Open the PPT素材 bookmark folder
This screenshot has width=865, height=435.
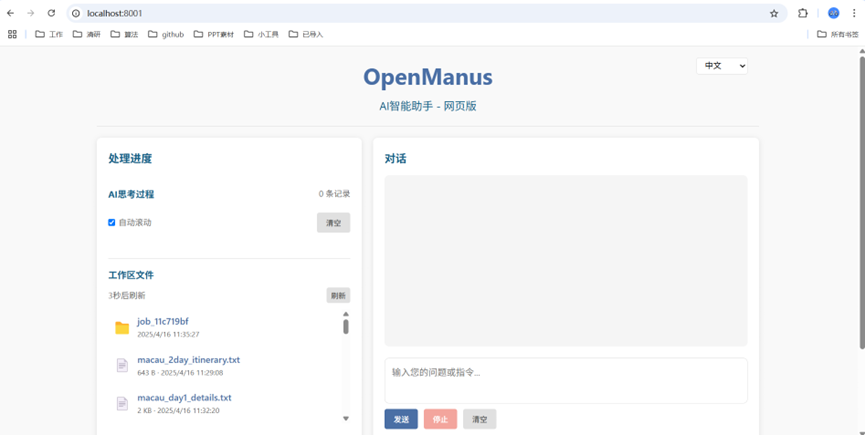pyautogui.click(x=213, y=34)
